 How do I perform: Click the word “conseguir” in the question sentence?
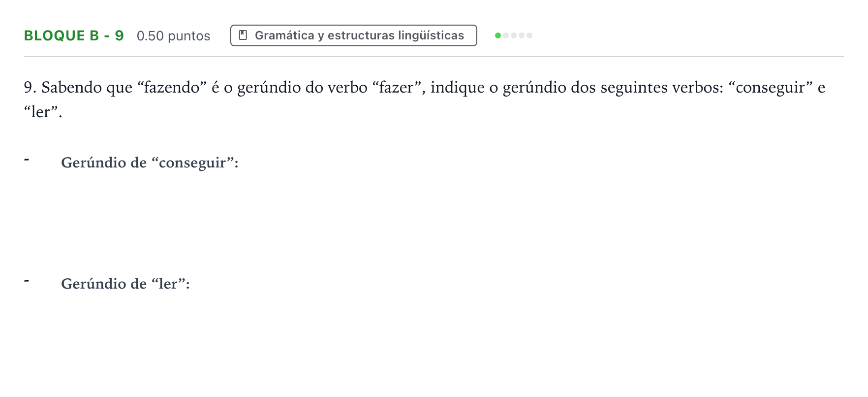click(770, 87)
